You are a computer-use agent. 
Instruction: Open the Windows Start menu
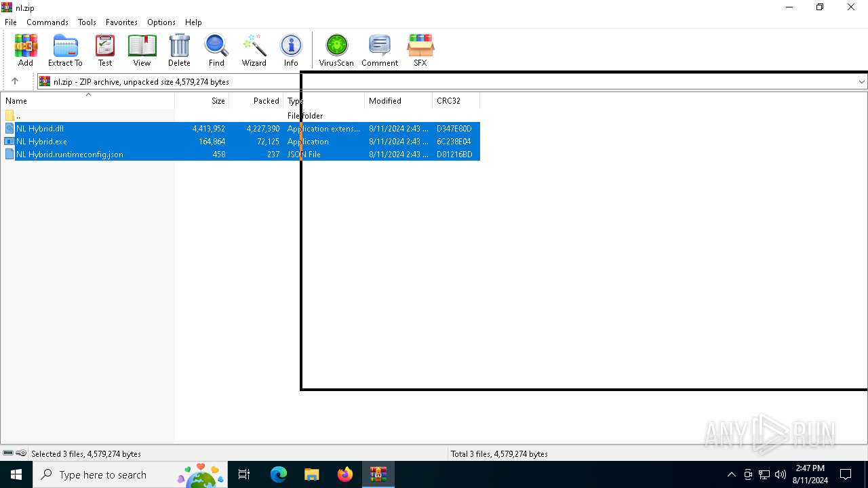(x=16, y=474)
